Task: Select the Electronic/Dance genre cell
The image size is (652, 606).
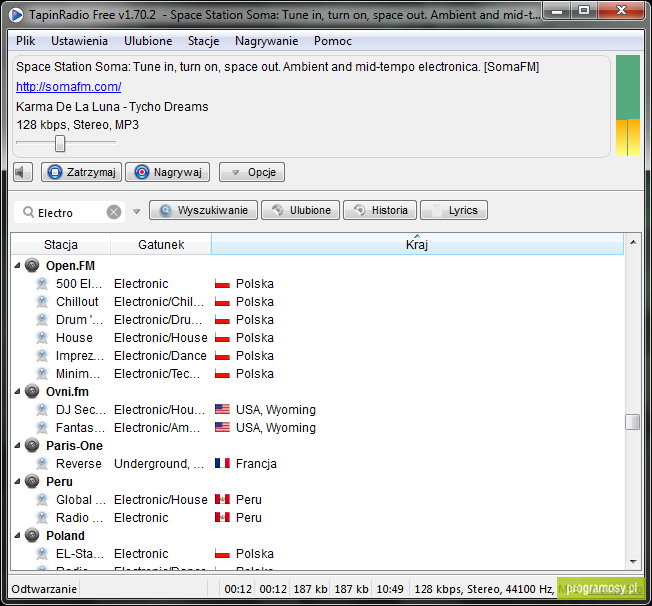Action: 160,356
